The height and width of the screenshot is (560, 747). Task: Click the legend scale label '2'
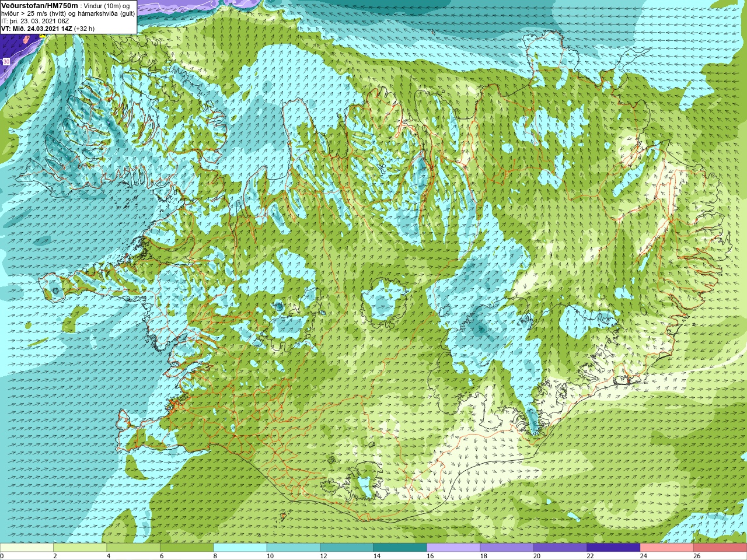point(55,556)
